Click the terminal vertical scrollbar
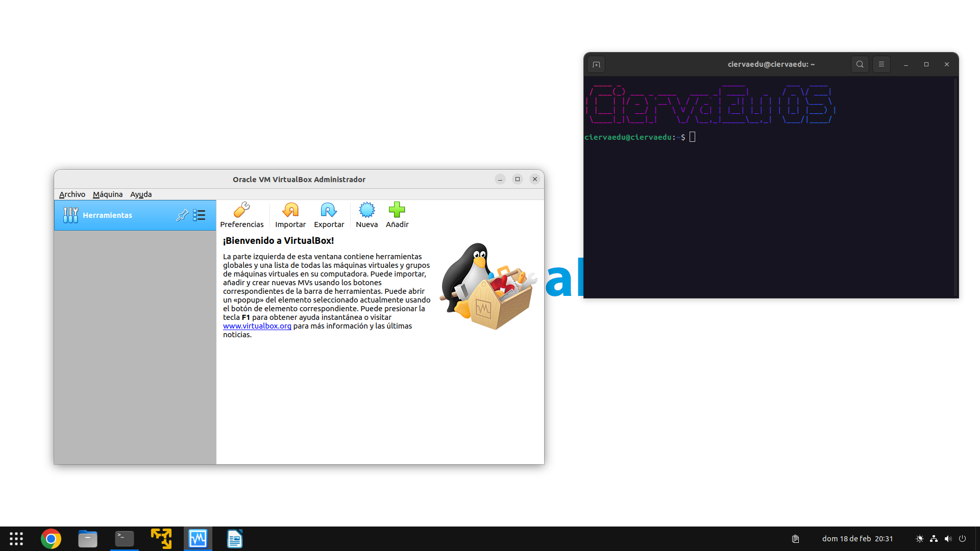The height and width of the screenshot is (551, 980). (956, 187)
